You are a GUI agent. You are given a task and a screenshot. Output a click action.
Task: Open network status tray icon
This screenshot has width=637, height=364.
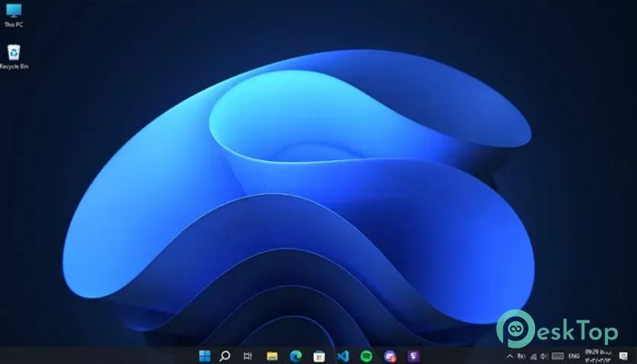(x=534, y=357)
